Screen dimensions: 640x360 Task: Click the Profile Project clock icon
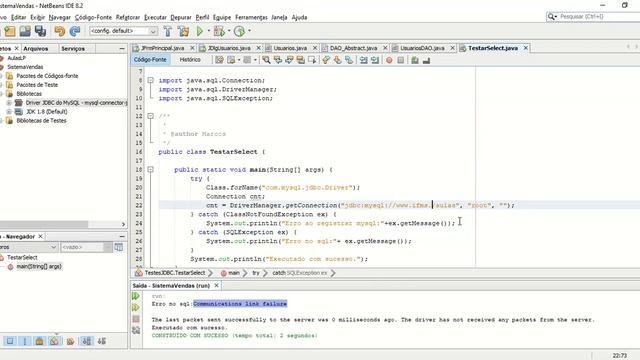click(x=240, y=31)
